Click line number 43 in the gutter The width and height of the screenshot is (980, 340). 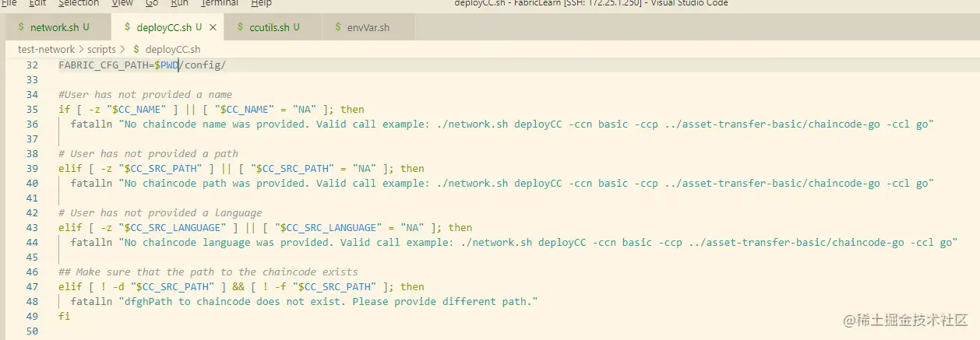(x=32, y=227)
